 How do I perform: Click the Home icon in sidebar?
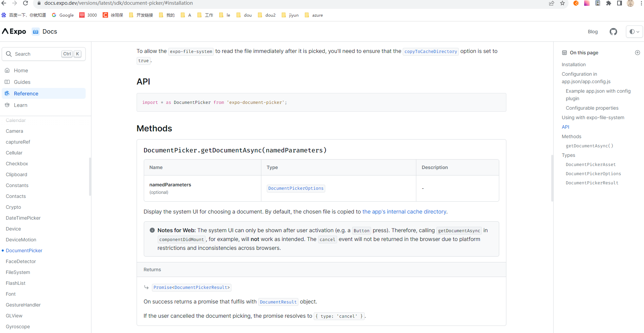pos(7,70)
